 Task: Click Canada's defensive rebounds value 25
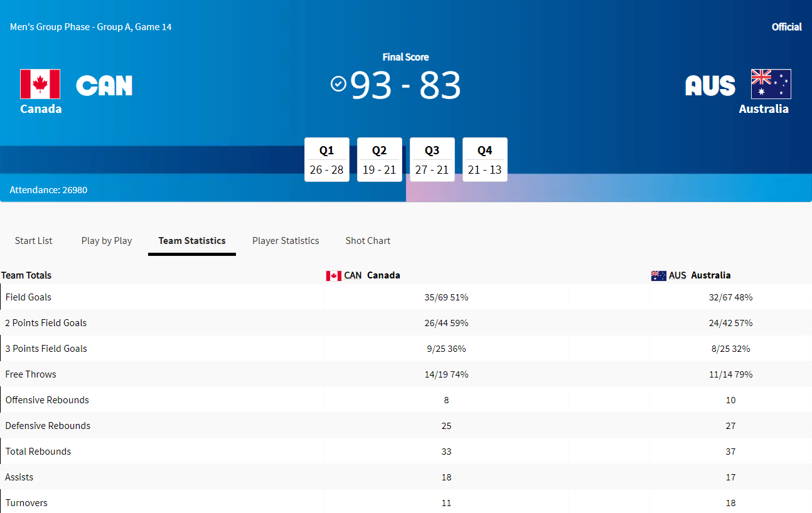[x=446, y=426]
